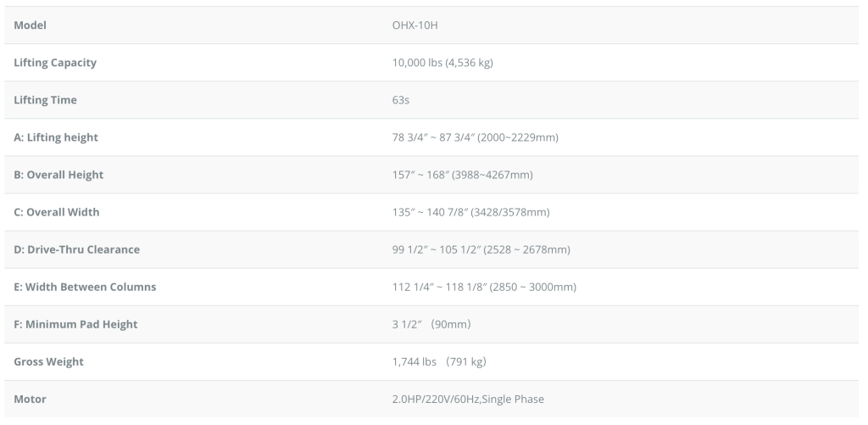Select the 3428/3578mm overall width value
This screenshot has height=425, width=868.
465,212
